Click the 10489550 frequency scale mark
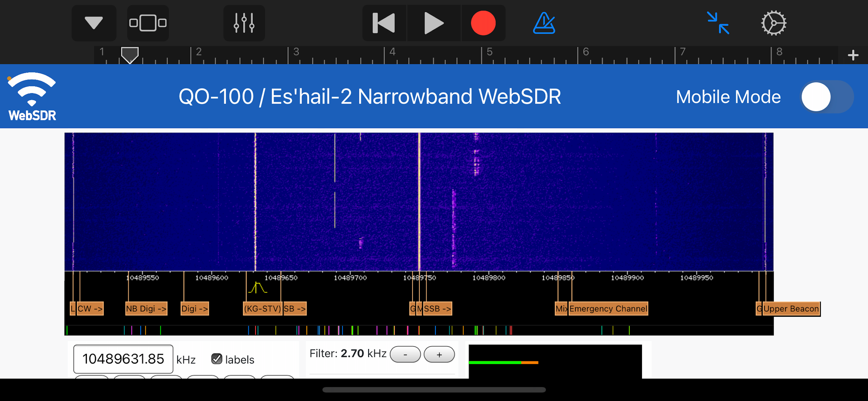 [142, 278]
